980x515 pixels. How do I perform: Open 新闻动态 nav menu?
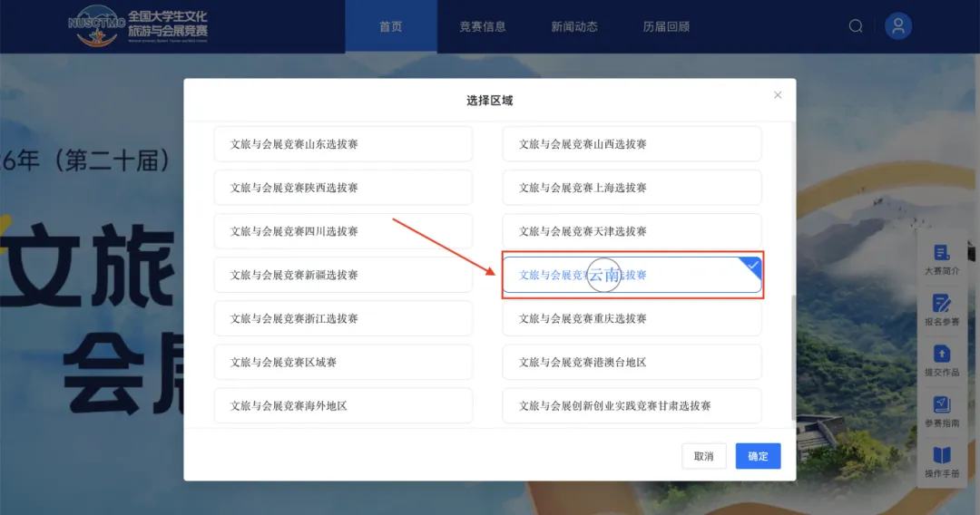coord(574,26)
